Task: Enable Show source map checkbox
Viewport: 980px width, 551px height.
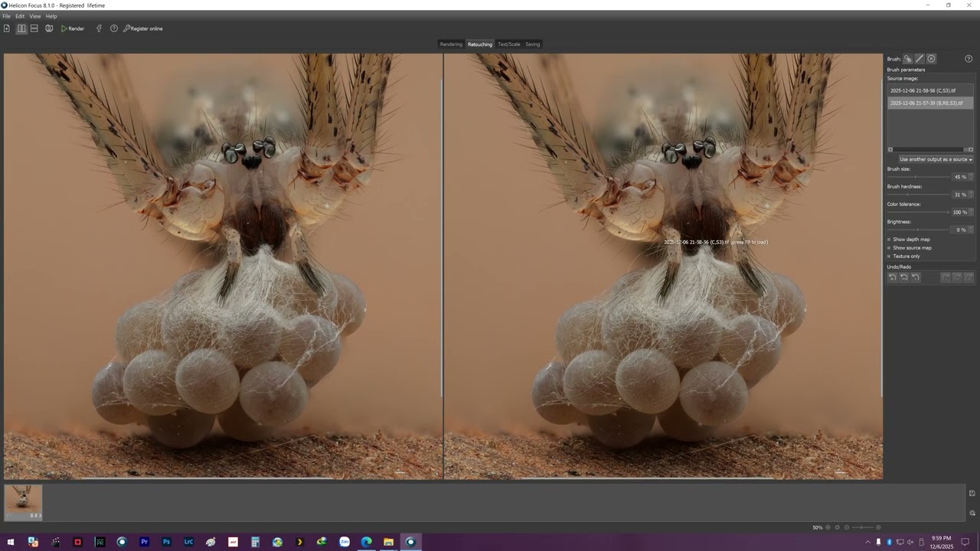Action: pos(890,248)
